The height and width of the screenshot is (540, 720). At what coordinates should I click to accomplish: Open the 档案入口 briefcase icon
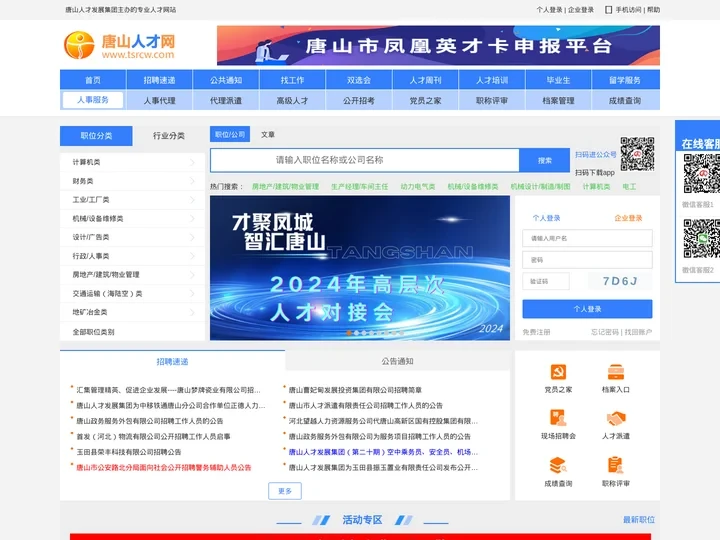point(616,372)
